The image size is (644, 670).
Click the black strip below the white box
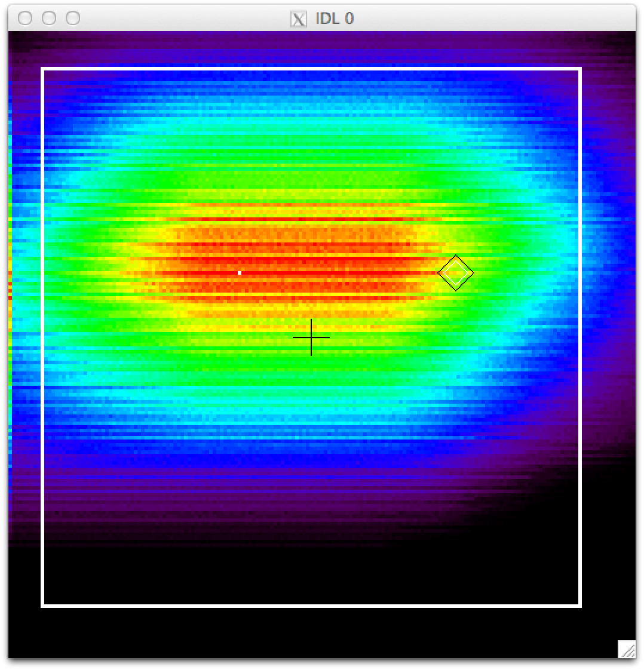[311, 633]
